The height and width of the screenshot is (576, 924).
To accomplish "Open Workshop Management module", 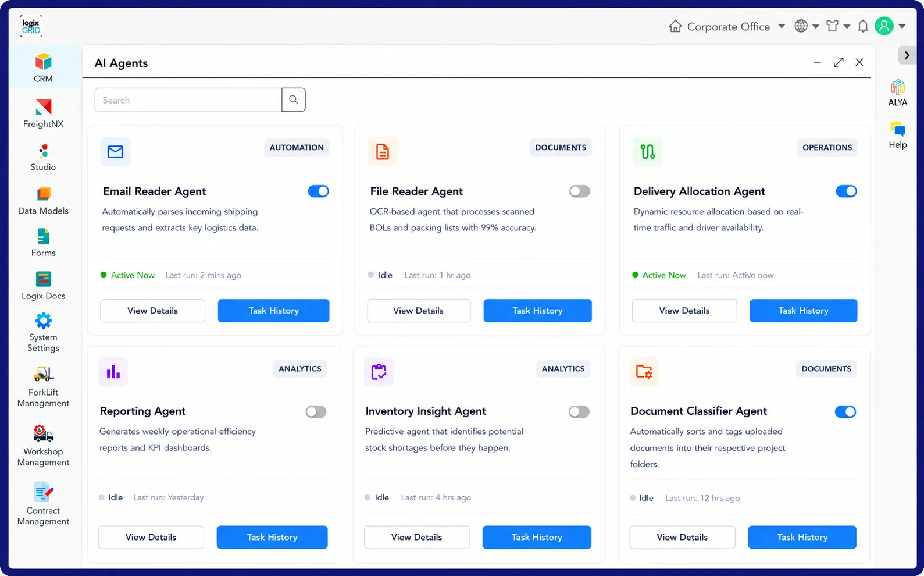I will (43, 446).
